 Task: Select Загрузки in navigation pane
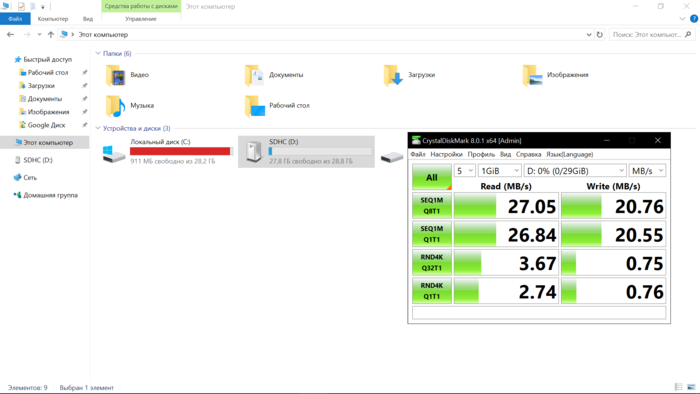pyautogui.click(x=41, y=86)
